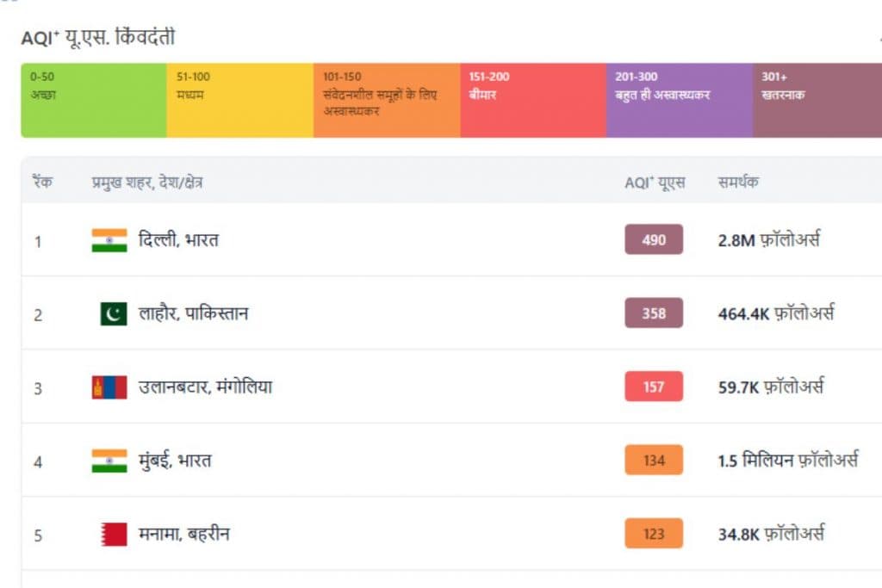Select the green 0-50 अच्छा legend block
Screen dimensions: 882x588
(94, 100)
